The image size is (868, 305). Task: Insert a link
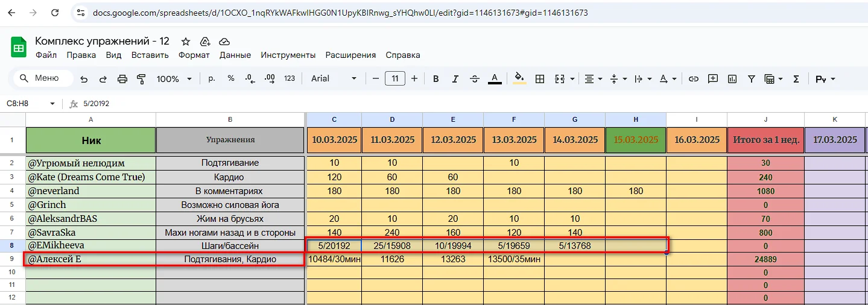pos(694,79)
